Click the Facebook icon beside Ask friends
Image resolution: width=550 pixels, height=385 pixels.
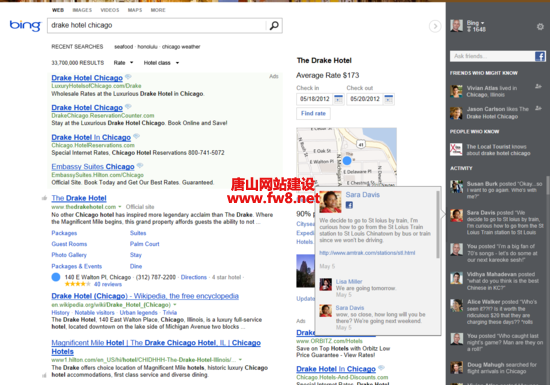(x=540, y=56)
